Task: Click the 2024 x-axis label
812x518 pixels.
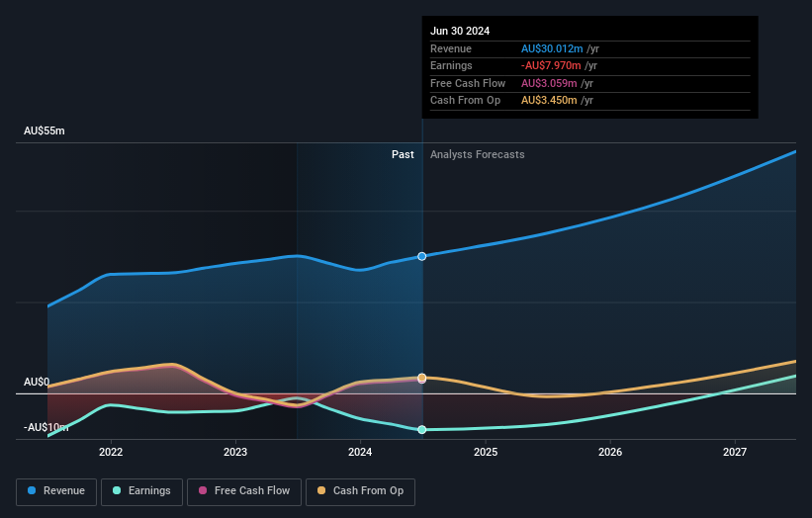Action: (x=360, y=453)
